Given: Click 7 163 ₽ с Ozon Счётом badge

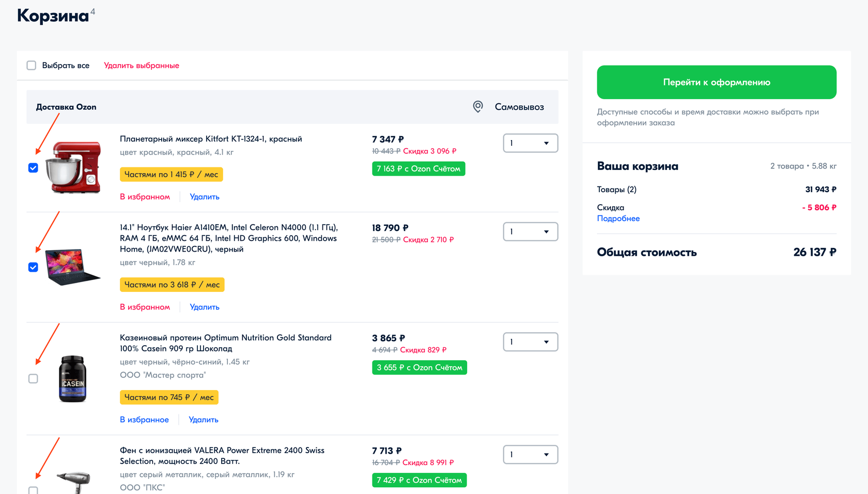Looking at the screenshot, I should tap(419, 169).
